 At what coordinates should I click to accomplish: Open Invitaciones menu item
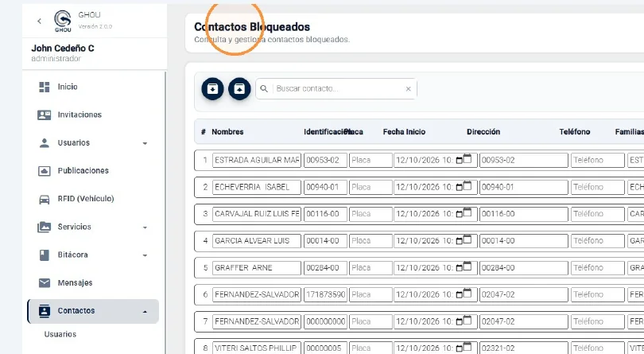[x=80, y=115]
